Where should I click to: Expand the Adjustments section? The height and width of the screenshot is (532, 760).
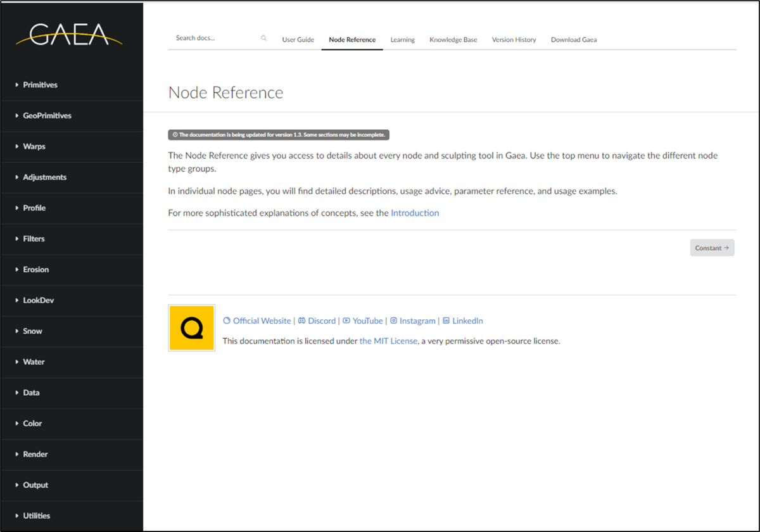[x=72, y=177]
